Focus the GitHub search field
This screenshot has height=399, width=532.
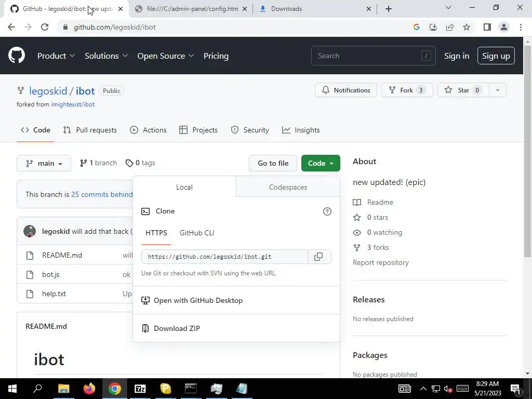tap(373, 56)
